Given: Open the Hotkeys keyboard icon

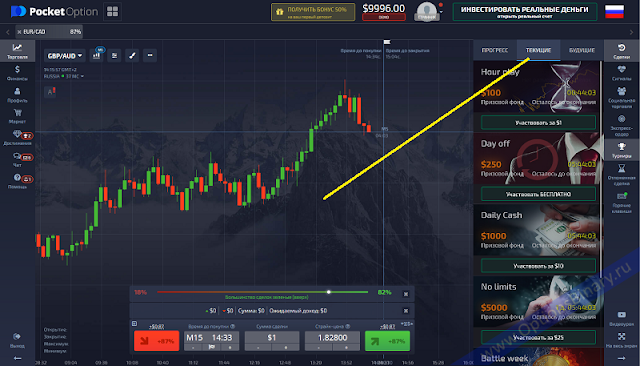Looking at the screenshot, I should click(x=621, y=202).
